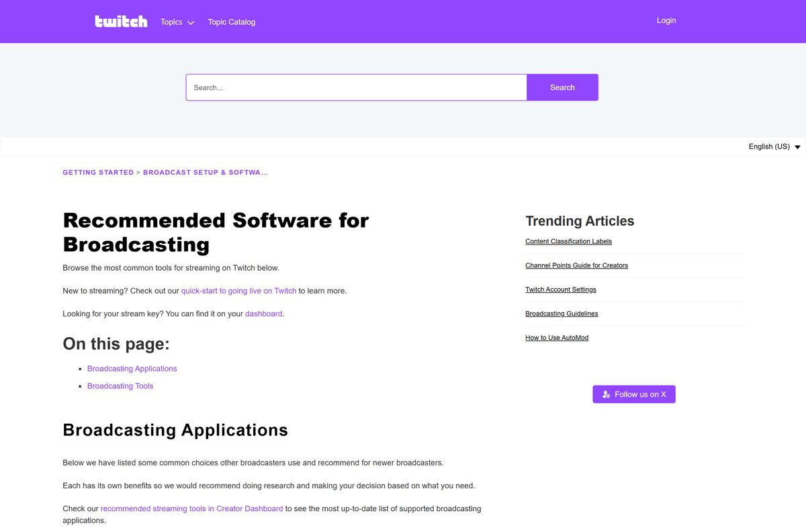The width and height of the screenshot is (806, 532).
Task: Open recommended streaming tools in Creator Dashboard
Action: coord(191,508)
